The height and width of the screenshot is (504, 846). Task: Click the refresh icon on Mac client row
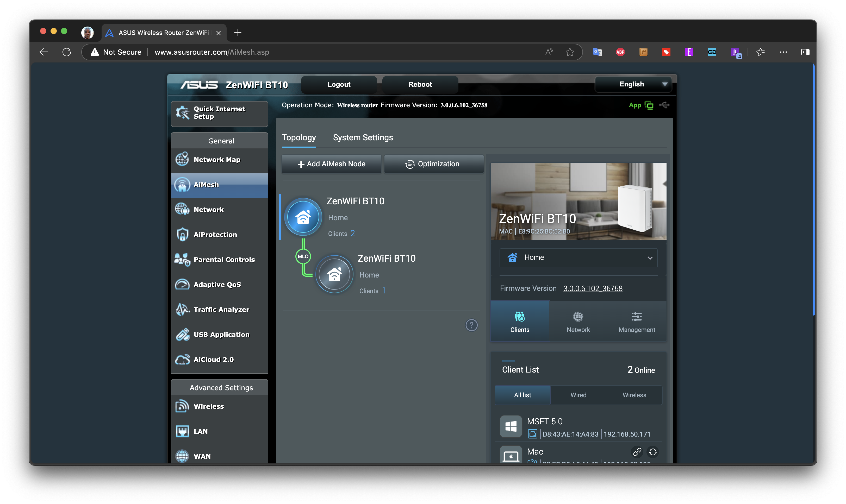tap(653, 452)
